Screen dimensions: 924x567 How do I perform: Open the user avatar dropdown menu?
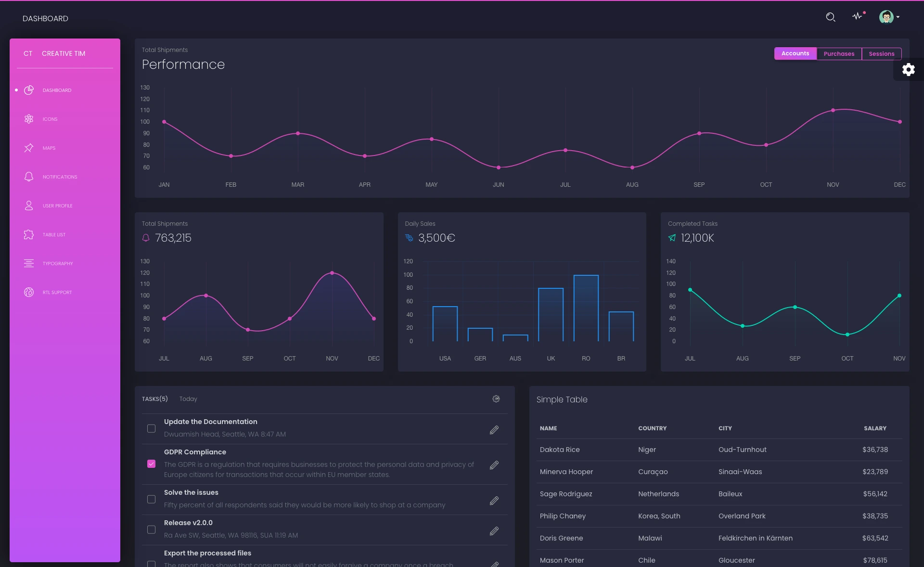click(888, 17)
